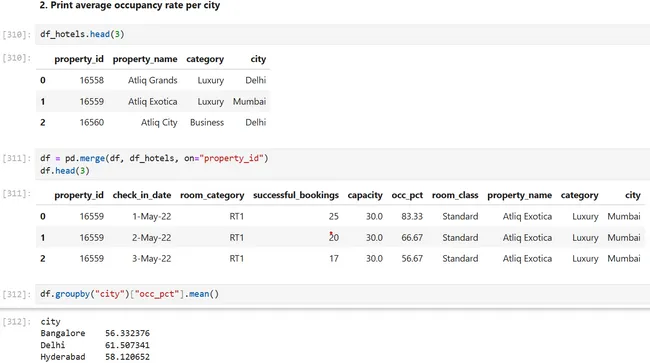This screenshot has height=363, width=650.
Task: Click the df.head(3) line in cell 311
Action: click(x=65, y=171)
